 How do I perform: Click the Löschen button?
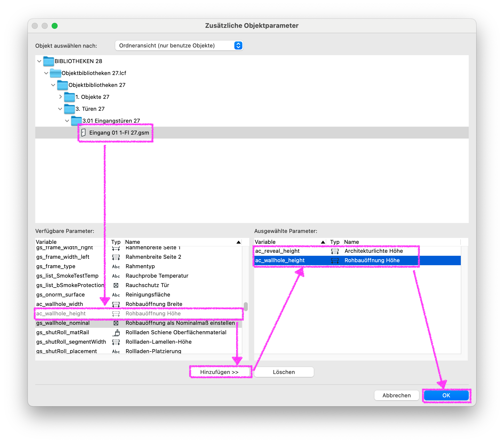pyautogui.click(x=284, y=372)
